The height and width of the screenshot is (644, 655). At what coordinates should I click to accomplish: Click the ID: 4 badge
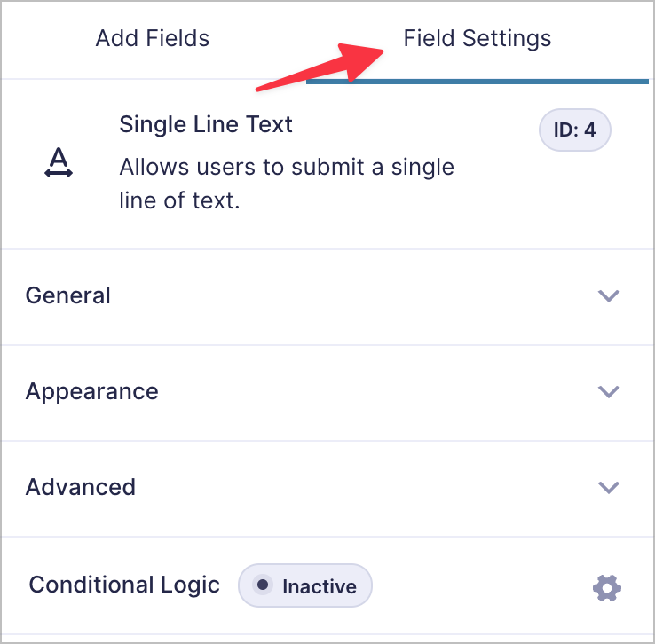pos(574,130)
